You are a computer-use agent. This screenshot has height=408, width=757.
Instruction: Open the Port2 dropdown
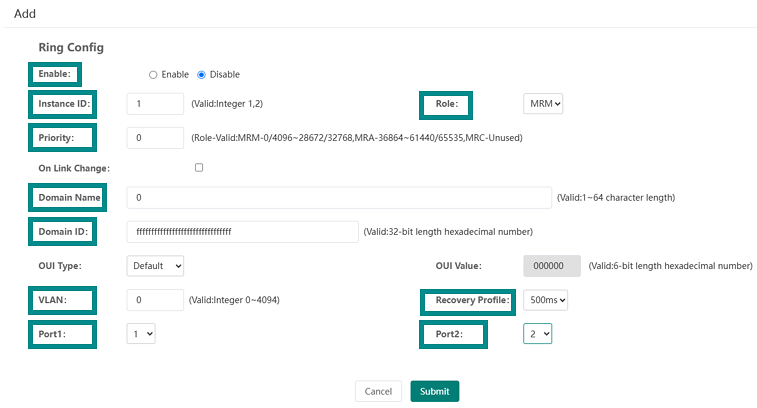tap(537, 334)
